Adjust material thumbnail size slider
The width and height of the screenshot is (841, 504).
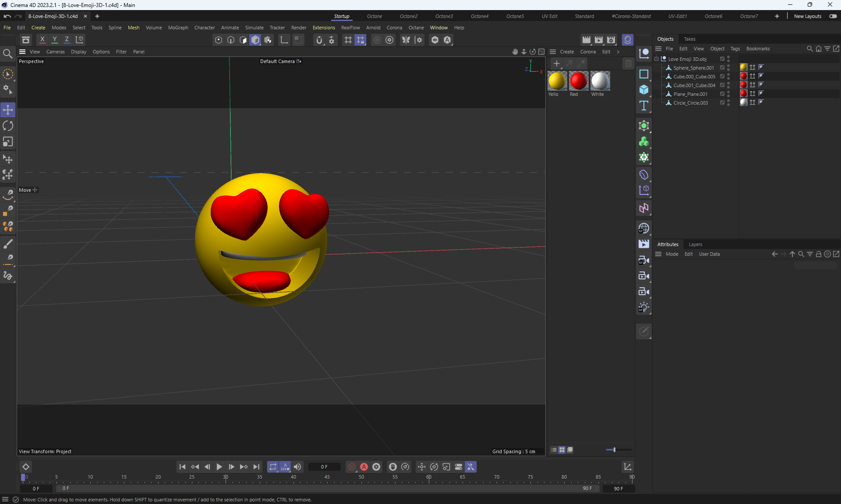click(614, 450)
